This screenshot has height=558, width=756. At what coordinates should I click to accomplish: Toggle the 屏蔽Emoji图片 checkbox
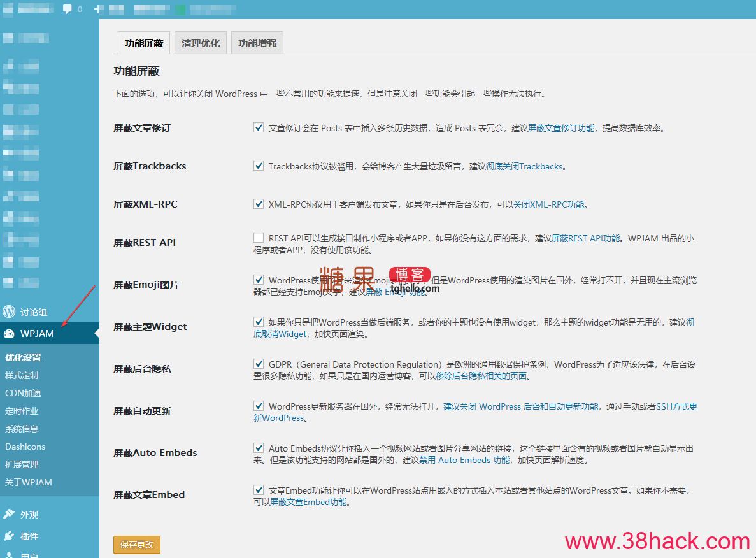(x=259, y=280)
